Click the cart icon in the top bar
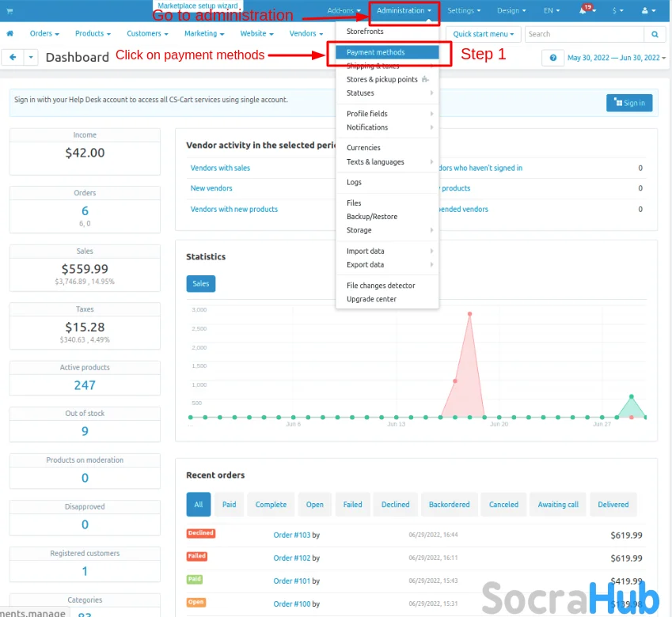 [x=10, y=11]
